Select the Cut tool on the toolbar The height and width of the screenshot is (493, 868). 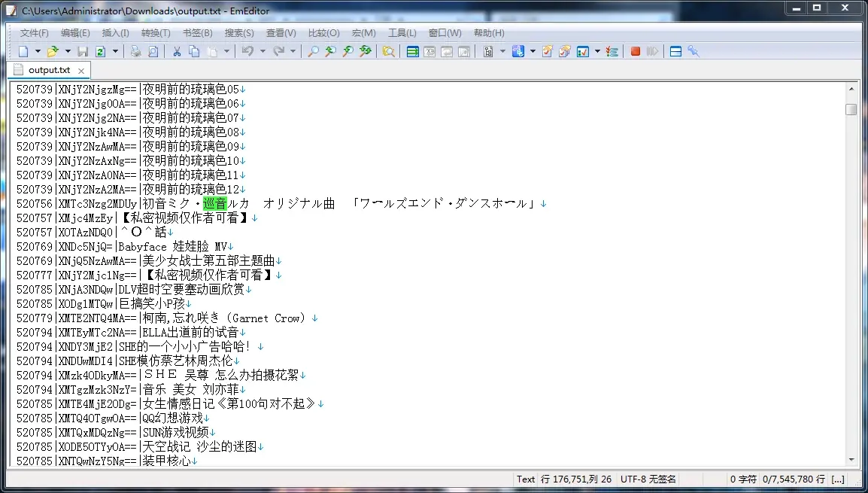point(177,51)
